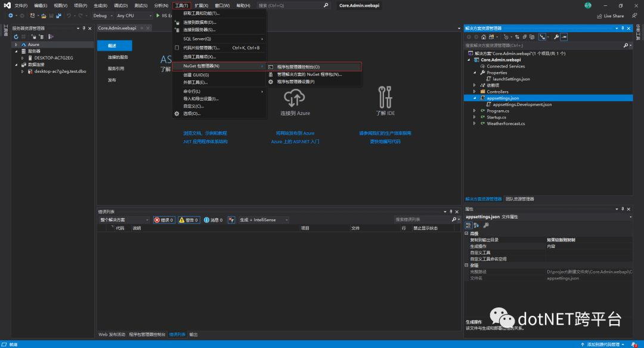The width and height of the screenshot is (644, 348).
Task: Click the open file folder toolbar icon
Action: coord(44,15)
